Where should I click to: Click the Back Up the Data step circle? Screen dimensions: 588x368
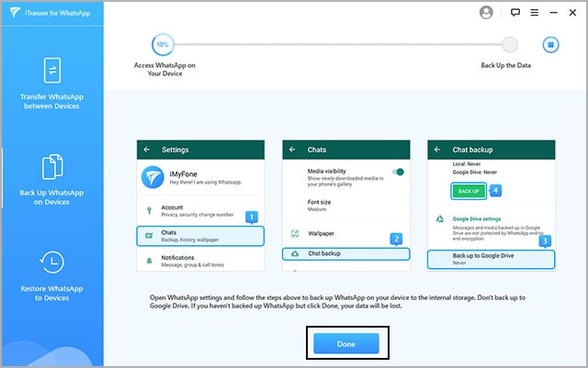pyautogui.click(x=510, y=45)
